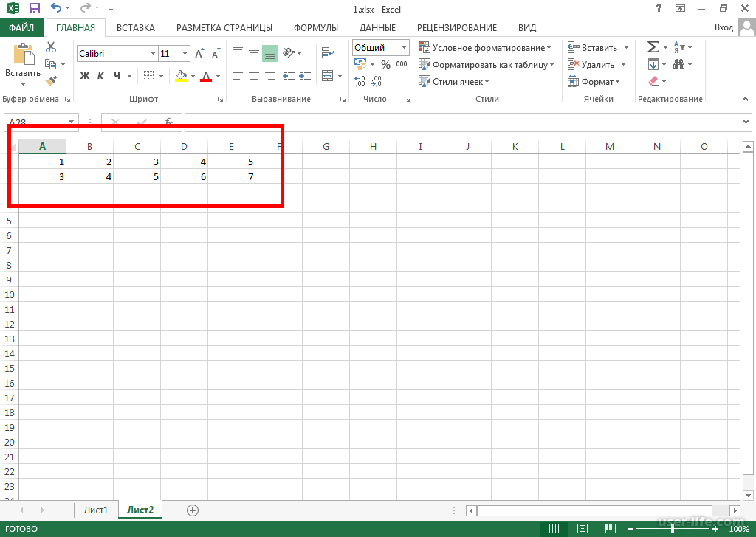Click the text orientation icon
Viewport: 756px width, 537px height.
[289, 52]
